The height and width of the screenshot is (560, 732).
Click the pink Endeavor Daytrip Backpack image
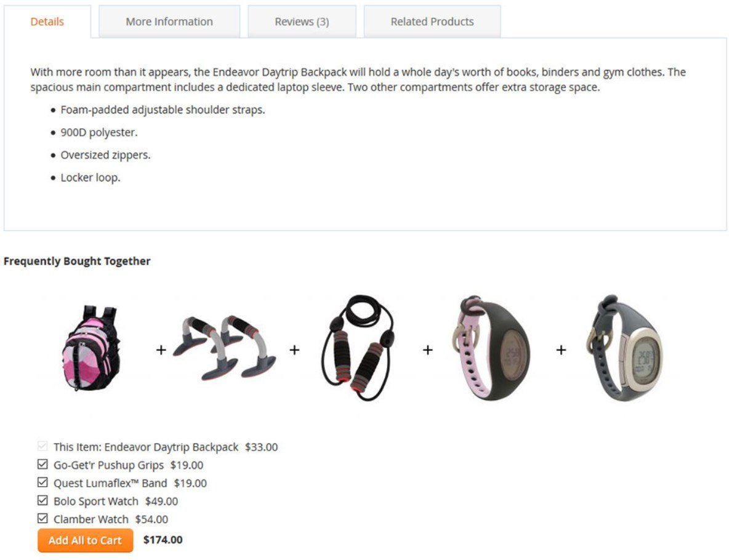click(91, 348)
